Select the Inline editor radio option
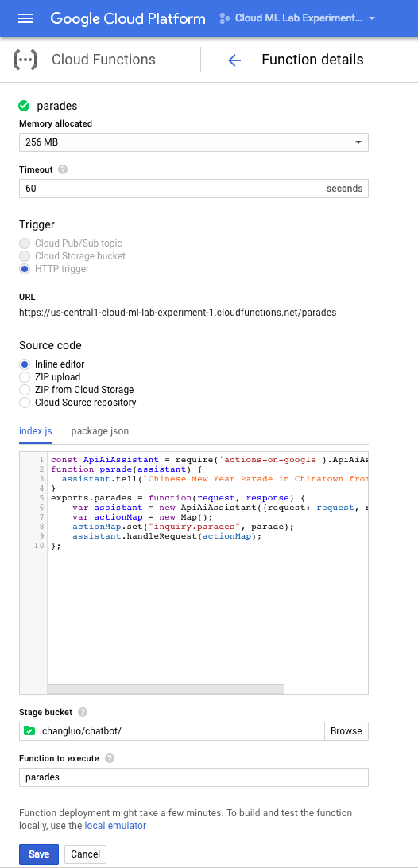The height and width of the screenshot is (868, 418). click(25, 364)
